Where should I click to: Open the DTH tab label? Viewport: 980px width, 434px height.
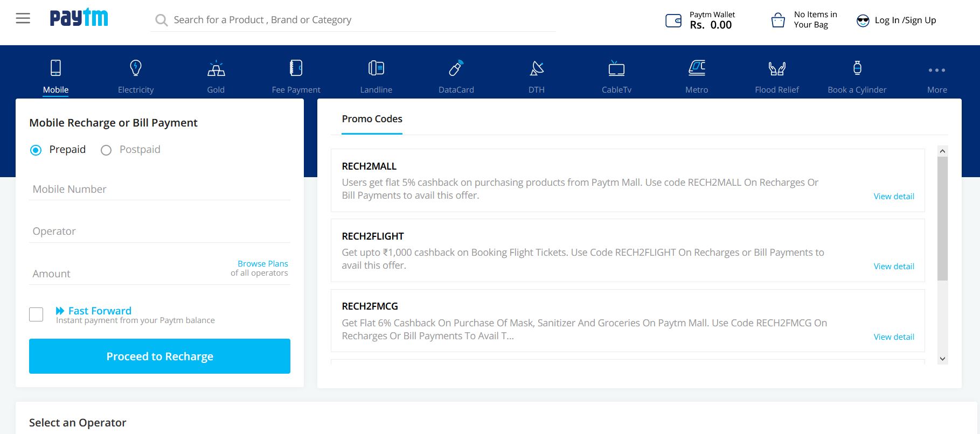[x=537, y=90]
